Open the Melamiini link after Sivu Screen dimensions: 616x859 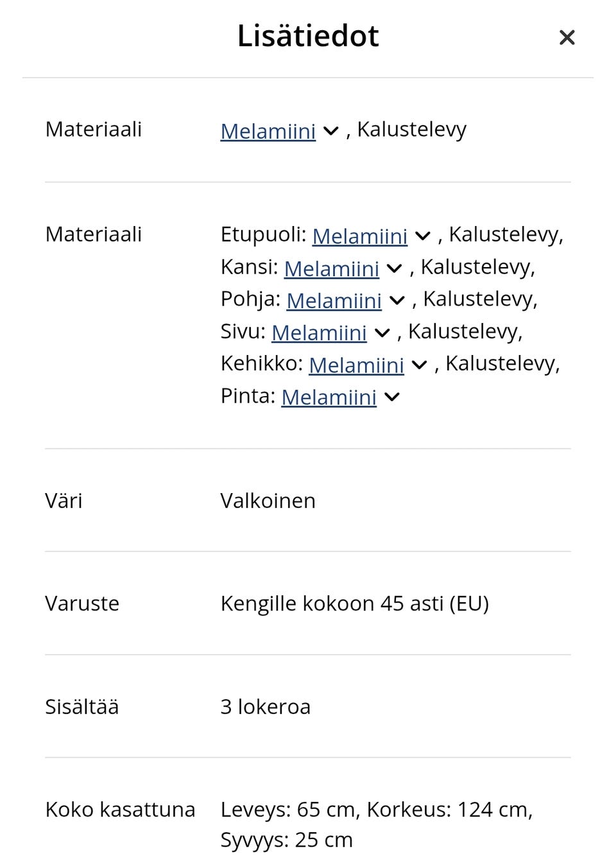[x=319, y=333]
